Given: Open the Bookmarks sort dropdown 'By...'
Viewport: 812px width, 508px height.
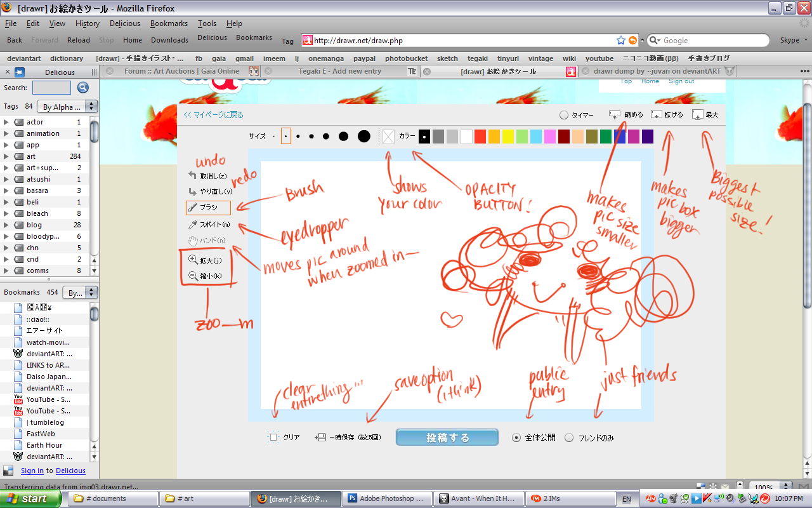Looking at the screenshot, I should tap(81, 293).
